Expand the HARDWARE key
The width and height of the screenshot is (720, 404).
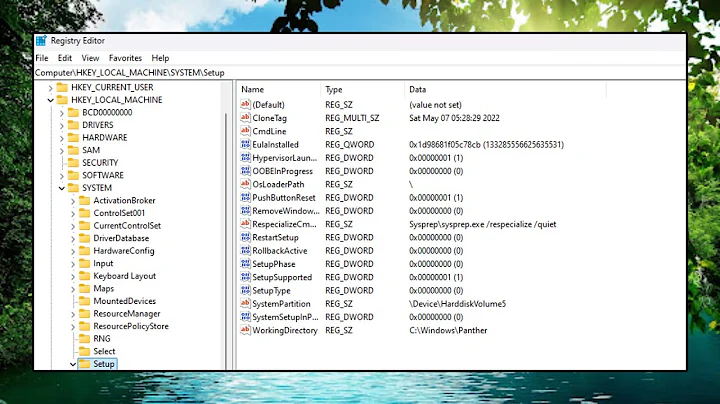[x=62, y=138]
